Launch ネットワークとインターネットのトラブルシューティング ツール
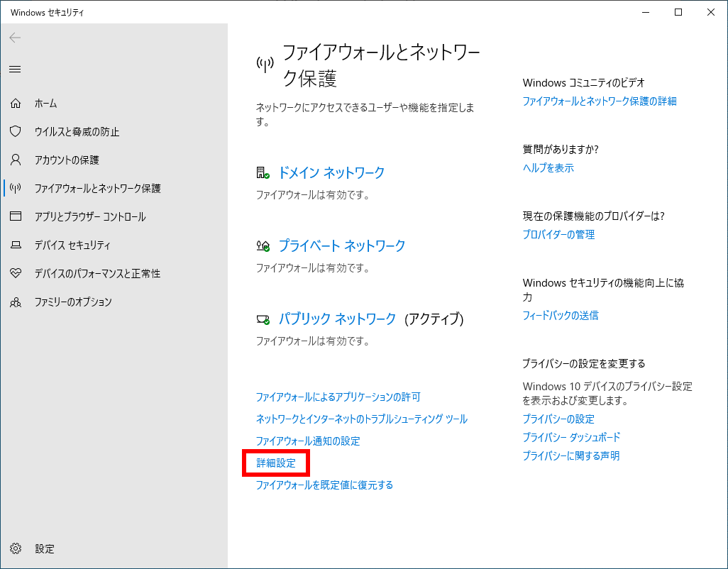Image resolution: width=728 pixels, height=569 pixels. point(362,419)
